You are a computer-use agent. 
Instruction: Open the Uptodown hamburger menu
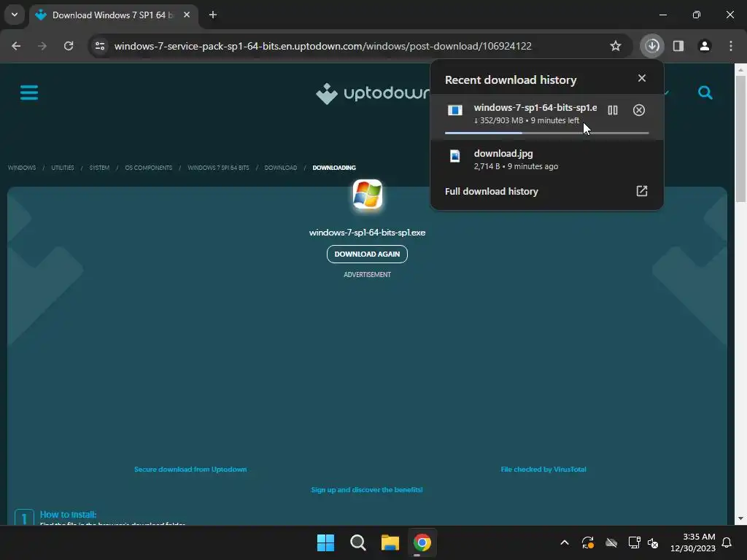pyautogui.click(x=29, y=93)
